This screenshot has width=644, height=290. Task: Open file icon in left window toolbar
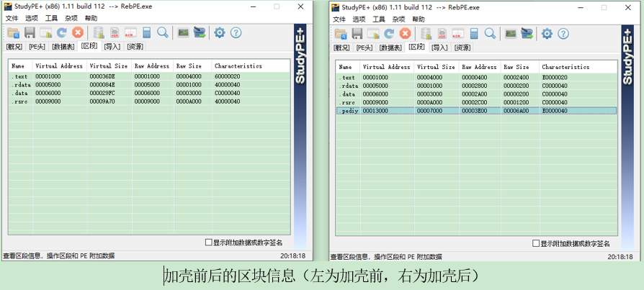(x=14, y=33)
